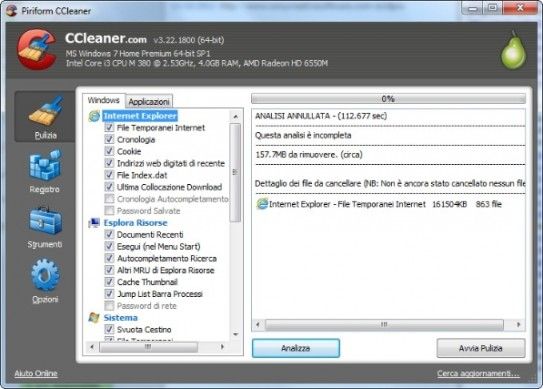Open Cerca aggiornamenti link
The image size is (543, 389).
tap(478, 373)
